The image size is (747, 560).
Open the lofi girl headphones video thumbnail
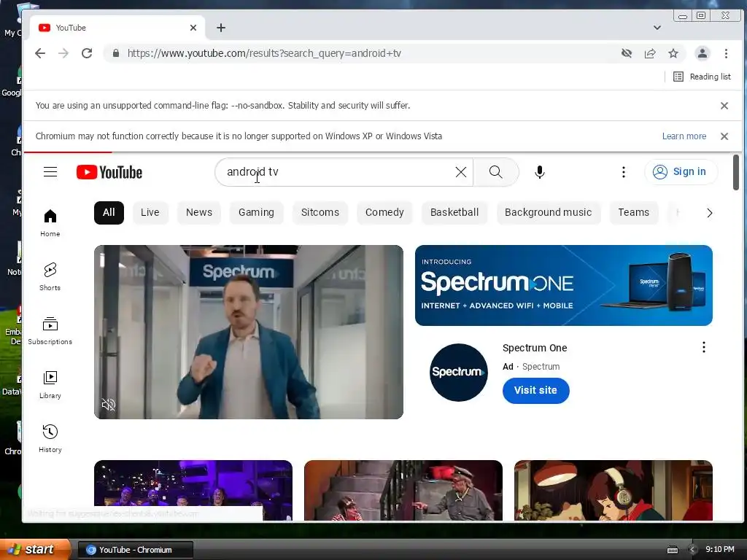(x=613, y=490)
